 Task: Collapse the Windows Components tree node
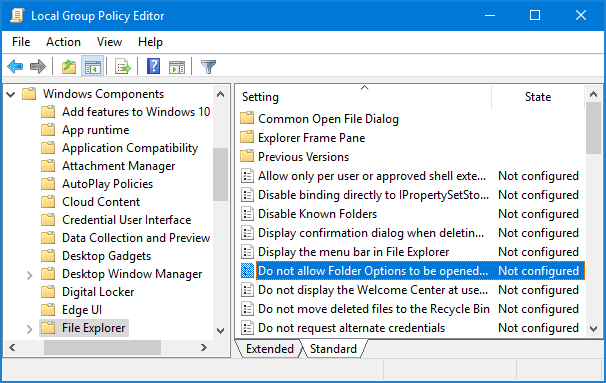tap(11, 94)
